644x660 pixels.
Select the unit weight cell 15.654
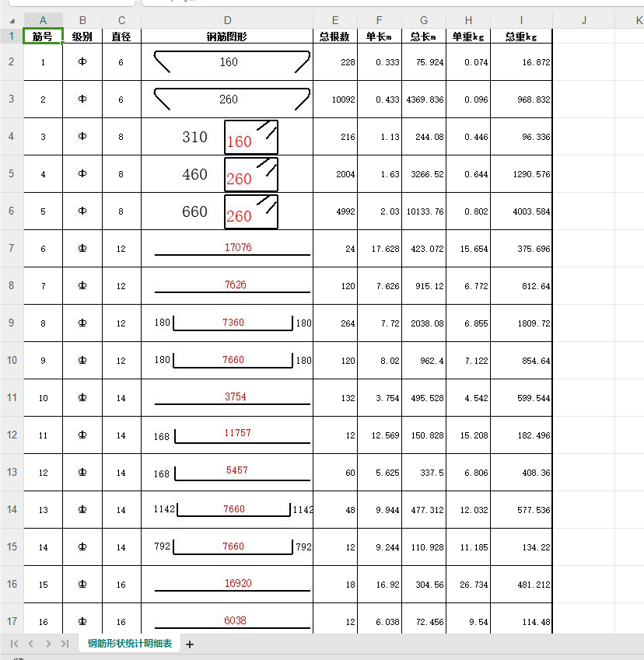[468, 249]
